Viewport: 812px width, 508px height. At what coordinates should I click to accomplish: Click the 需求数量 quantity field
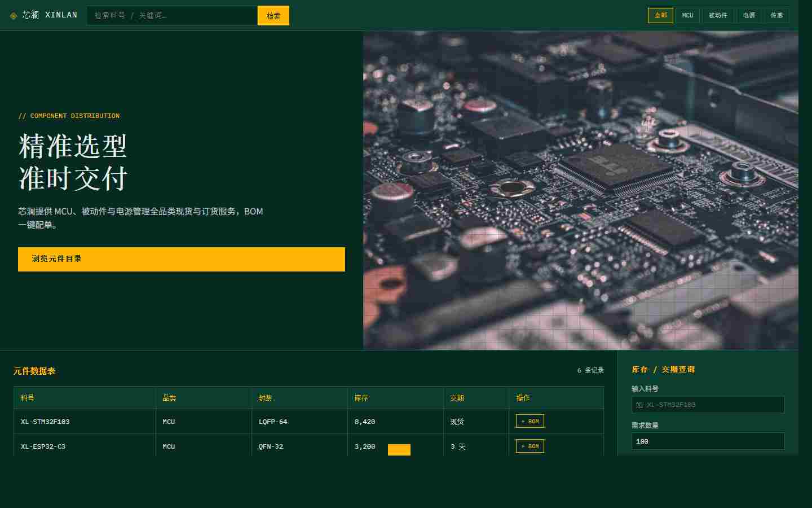708,441
